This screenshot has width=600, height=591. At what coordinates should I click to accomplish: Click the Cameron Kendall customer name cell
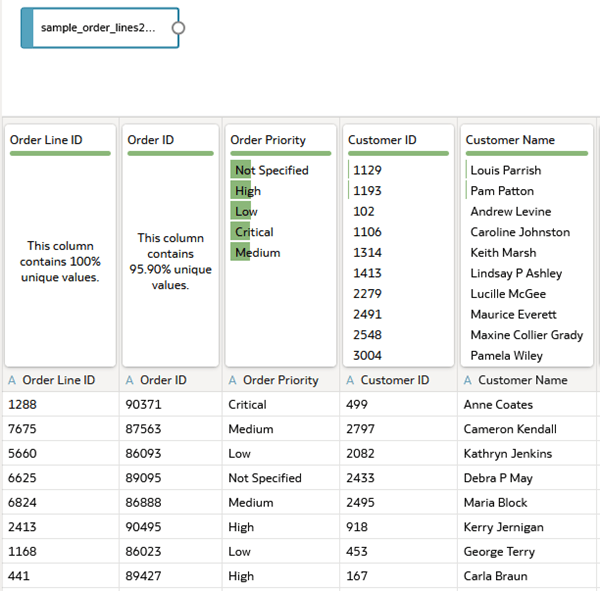528,429
